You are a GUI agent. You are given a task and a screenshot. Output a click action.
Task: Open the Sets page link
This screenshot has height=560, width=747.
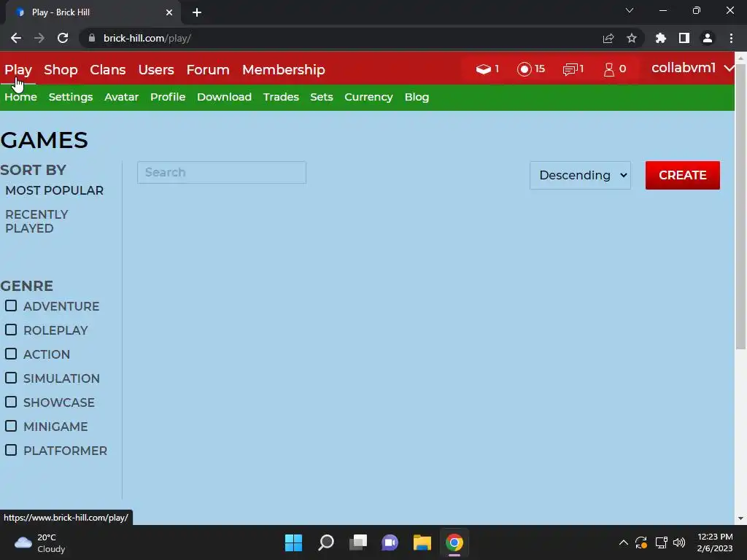(321, 97)
